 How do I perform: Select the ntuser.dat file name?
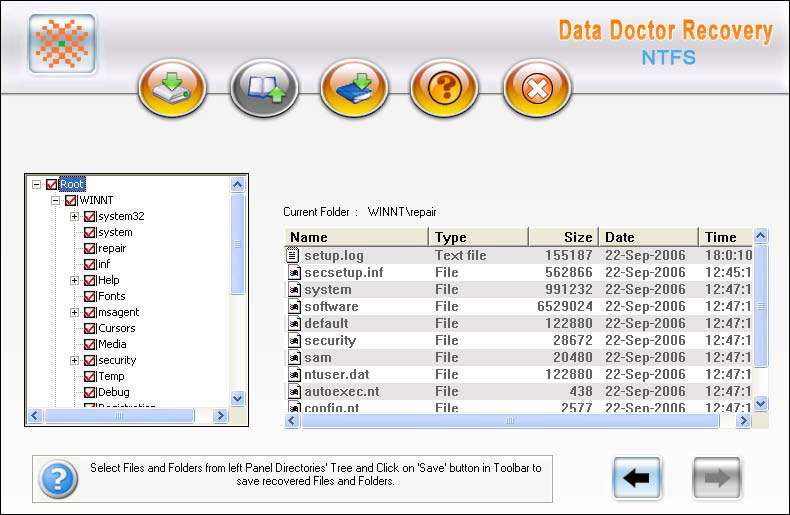click(337, 374)
